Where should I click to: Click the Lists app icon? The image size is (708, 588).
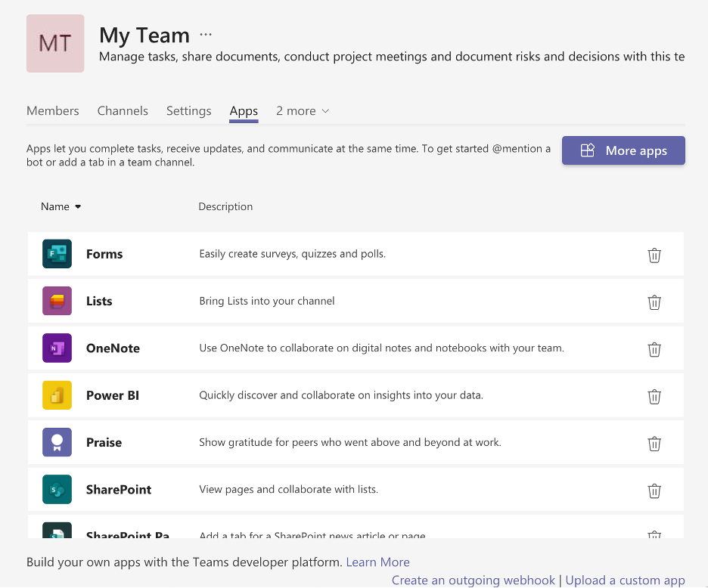tap(57, 301)
